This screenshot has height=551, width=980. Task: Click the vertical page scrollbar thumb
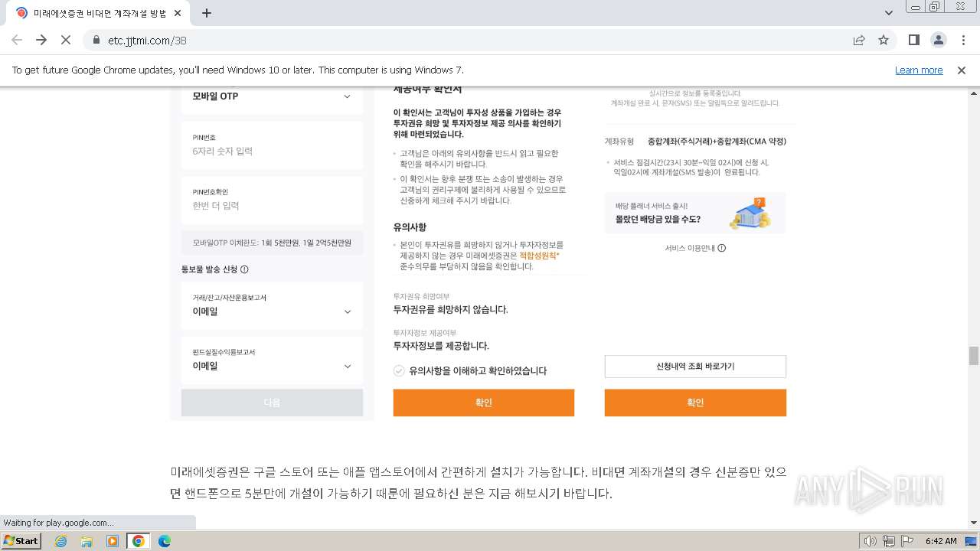(x=973, y=356)
